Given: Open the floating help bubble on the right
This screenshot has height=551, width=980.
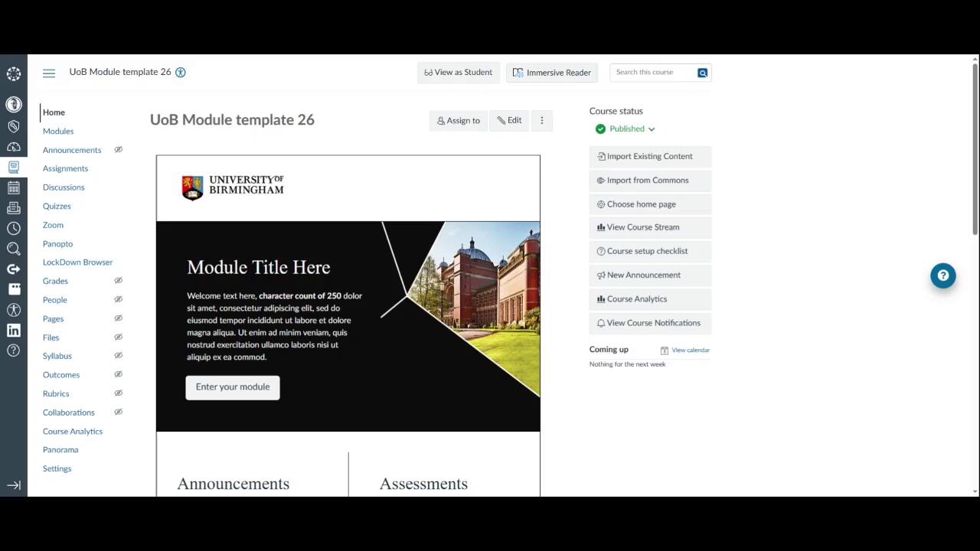Looking at the screenshot, I should coord(942,275).
